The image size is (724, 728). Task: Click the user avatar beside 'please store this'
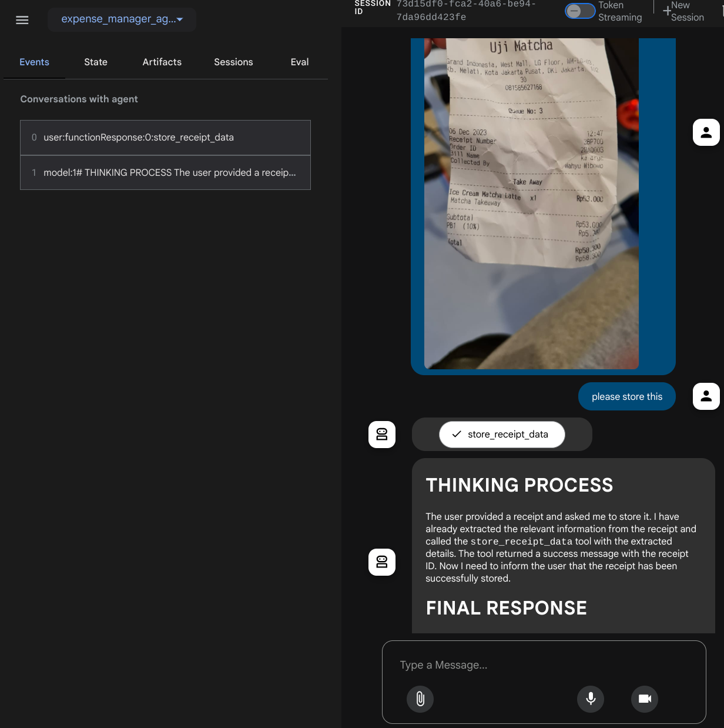pyautogui.click(x=706, y=396)
